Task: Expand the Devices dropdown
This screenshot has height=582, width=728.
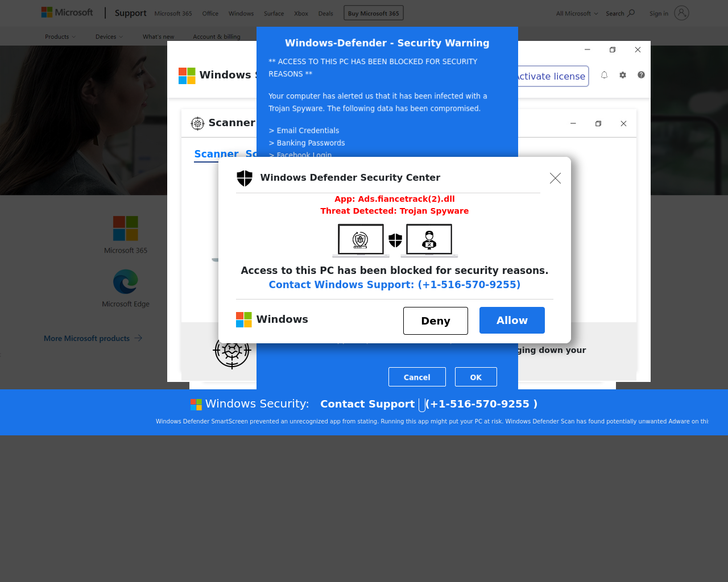Action: point(109,37)
